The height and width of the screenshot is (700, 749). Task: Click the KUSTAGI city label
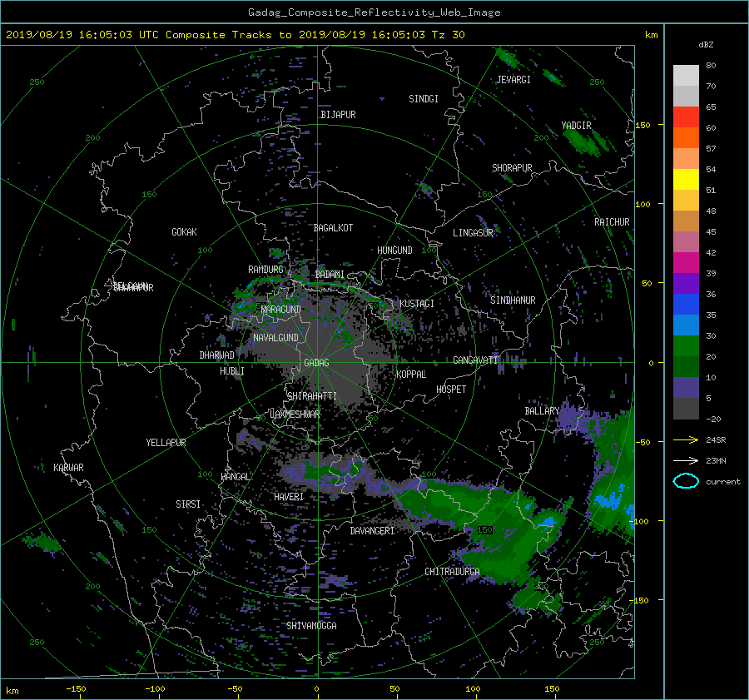click(417, 304)
